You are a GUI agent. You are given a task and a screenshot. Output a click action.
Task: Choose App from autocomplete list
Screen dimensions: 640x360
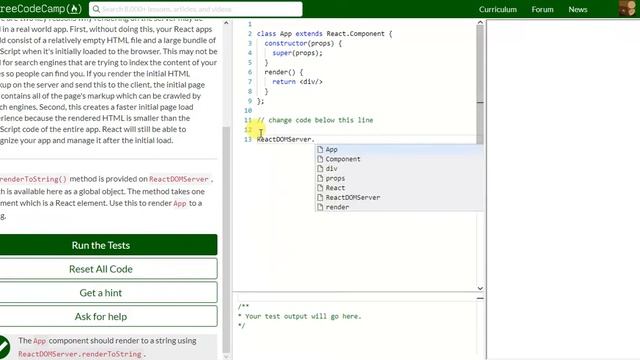click(399, 149)
